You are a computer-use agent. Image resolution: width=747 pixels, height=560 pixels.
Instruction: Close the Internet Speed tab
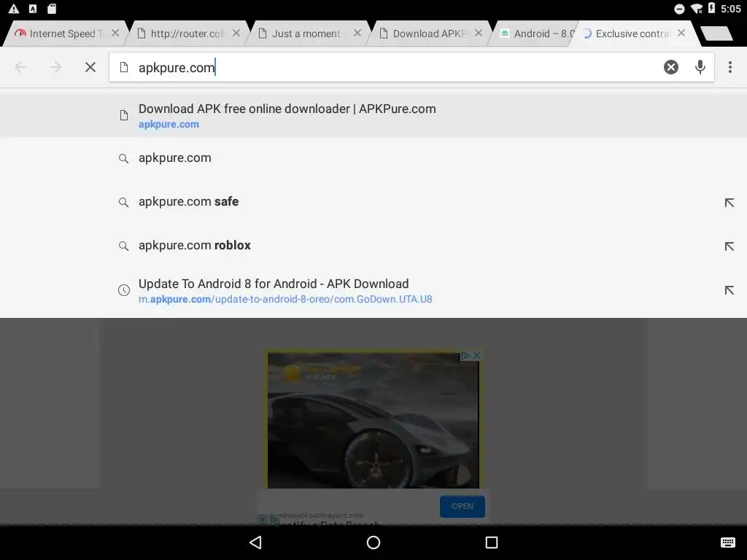(x=115, y=33)
